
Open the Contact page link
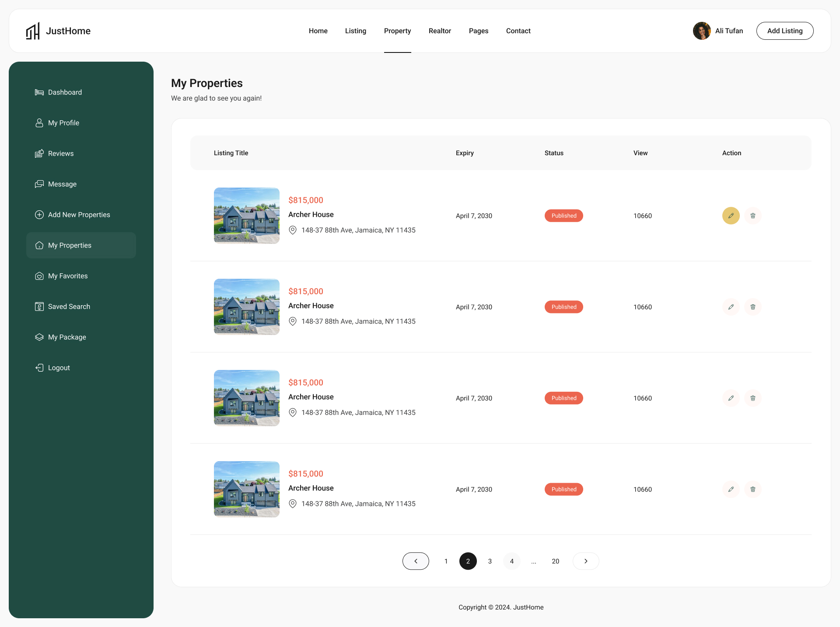pyautogui.click(x=518, y=31)
